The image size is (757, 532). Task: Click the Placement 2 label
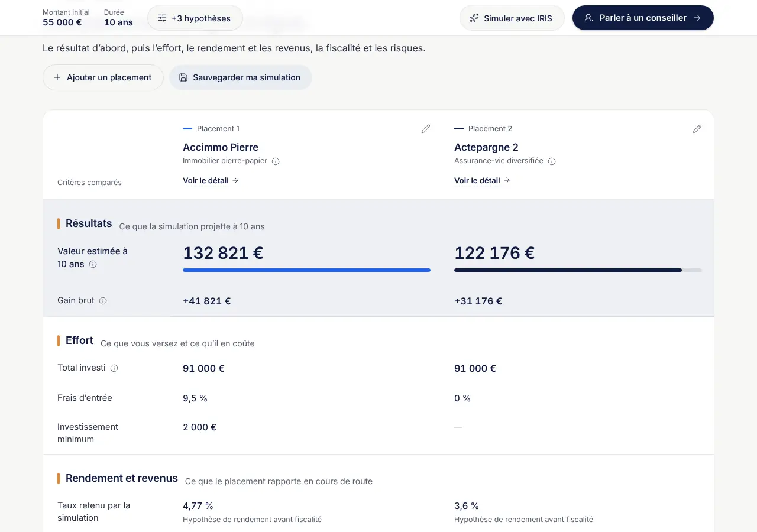(490, 129)
